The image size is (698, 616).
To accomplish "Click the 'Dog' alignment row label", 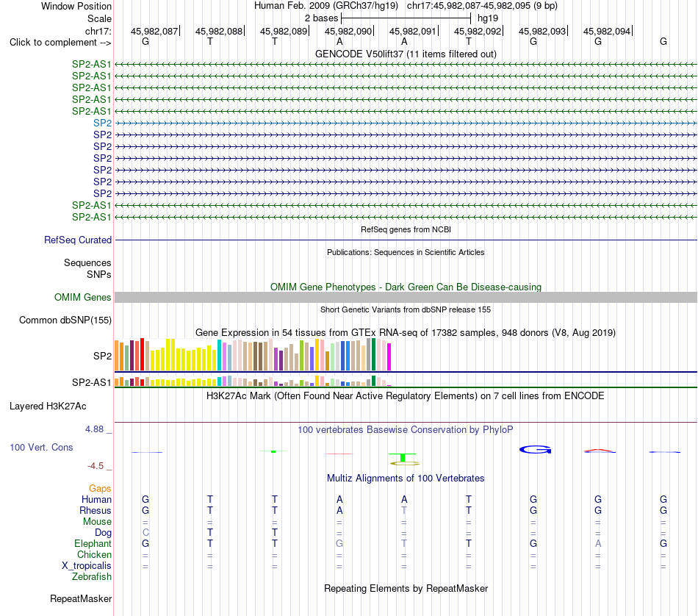I will tap(103, 533).
